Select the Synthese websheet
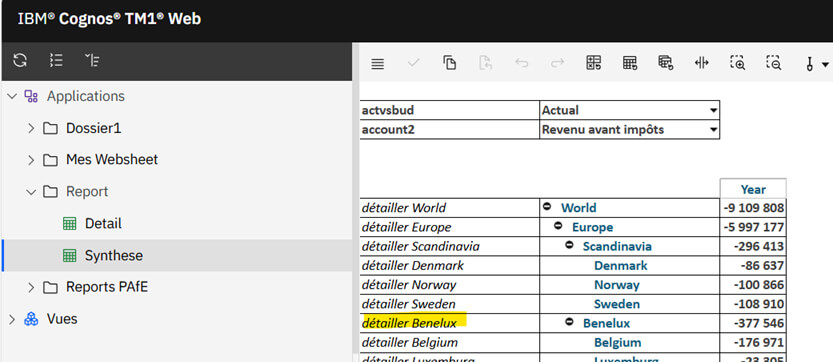 coord(114,256)
